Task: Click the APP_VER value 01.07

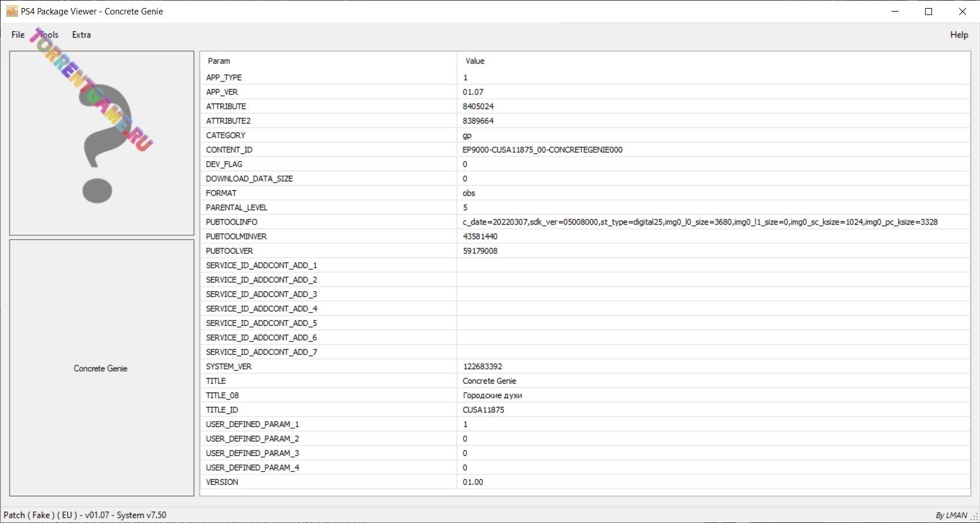Action: 473,92
